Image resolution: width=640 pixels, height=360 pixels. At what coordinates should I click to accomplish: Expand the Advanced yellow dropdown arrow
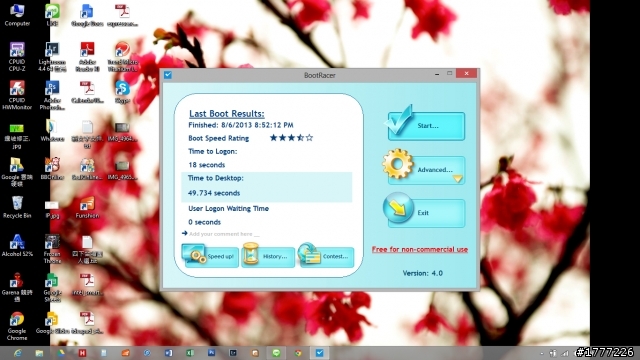(458, 179)
